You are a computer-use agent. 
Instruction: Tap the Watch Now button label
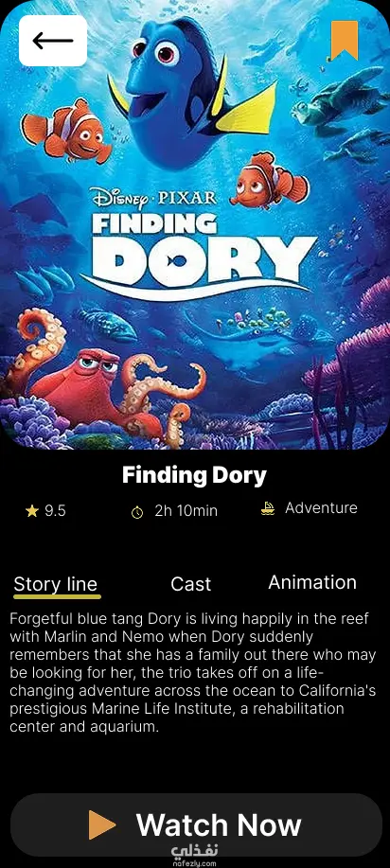[219, 824]
